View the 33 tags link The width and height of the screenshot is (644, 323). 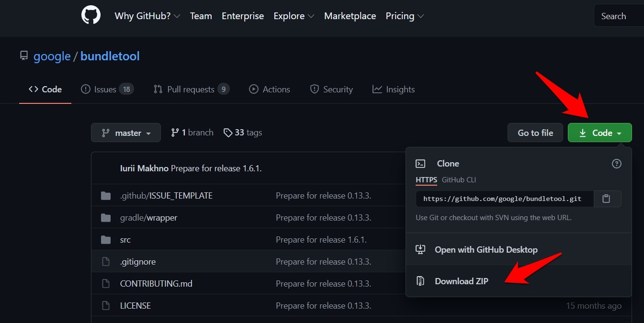pyautogui.click(x=243, y=133)
